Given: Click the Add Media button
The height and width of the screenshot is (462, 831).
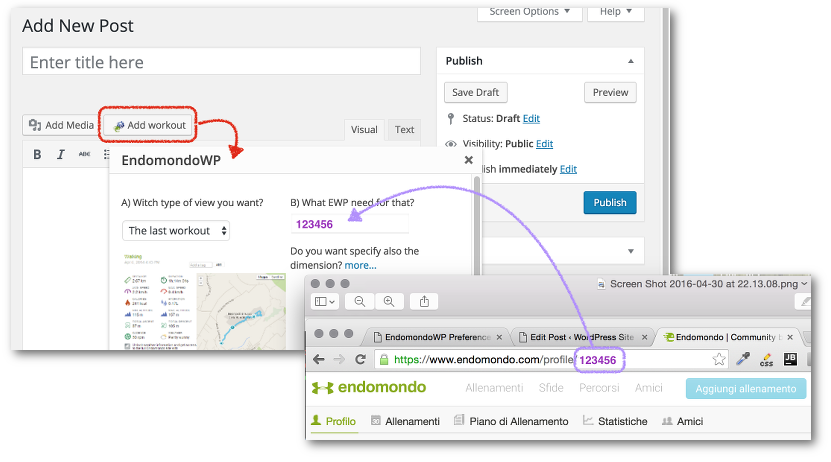Looking at the screenshot, I should (x=61, y=125).
